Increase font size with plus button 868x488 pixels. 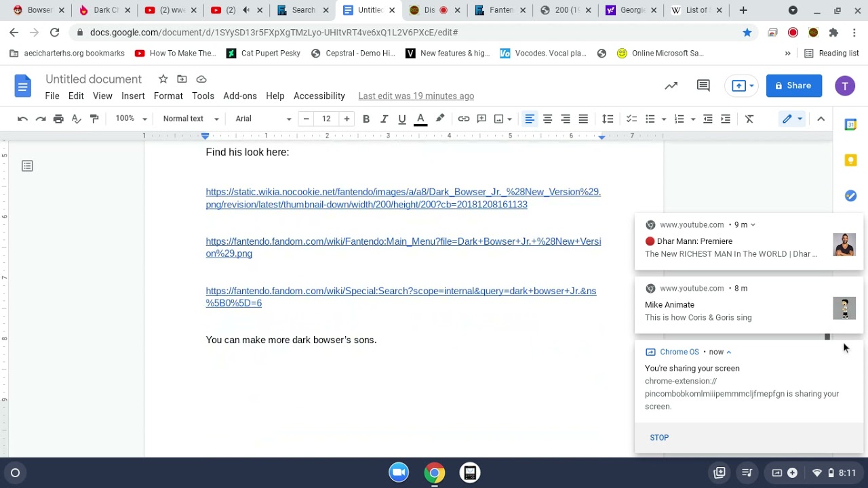coord(347,119)
